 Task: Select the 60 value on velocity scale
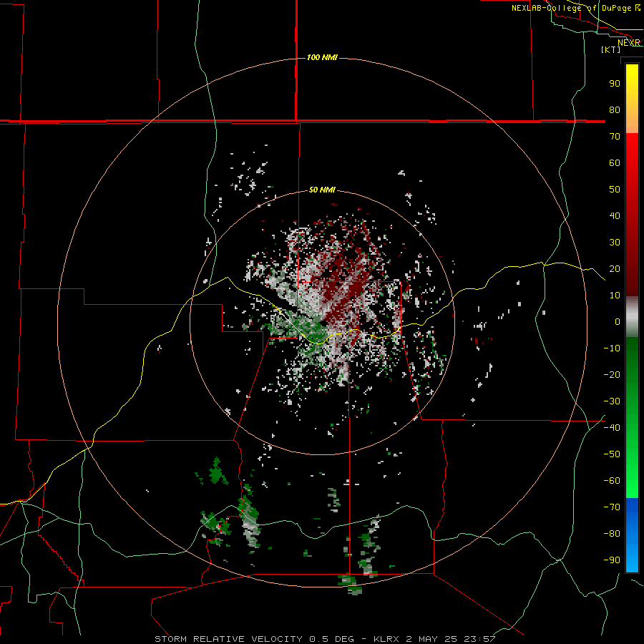pos(615,163)
